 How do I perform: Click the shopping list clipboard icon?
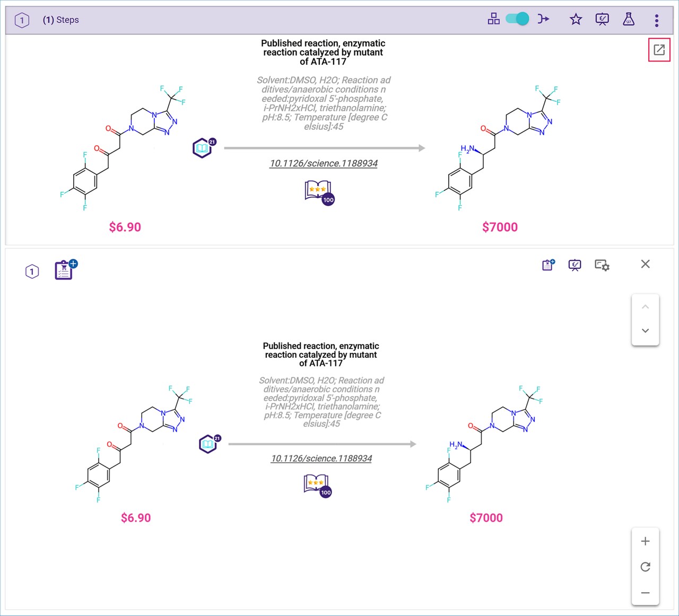(x=65, y=270)
